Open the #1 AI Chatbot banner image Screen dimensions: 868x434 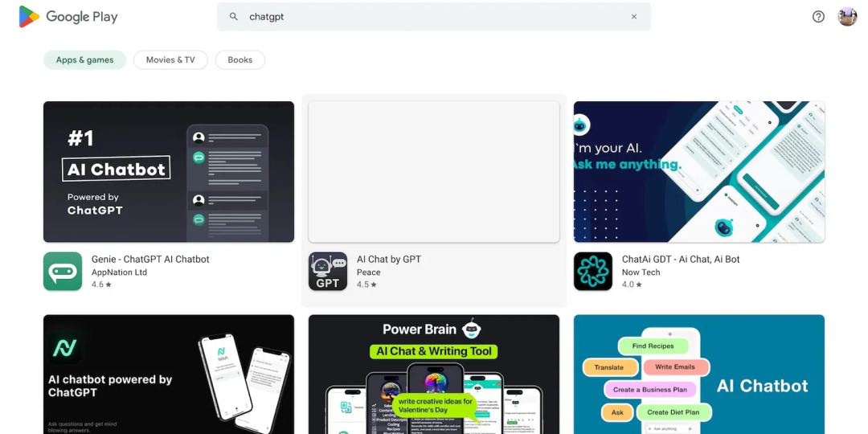coord(169,172)
